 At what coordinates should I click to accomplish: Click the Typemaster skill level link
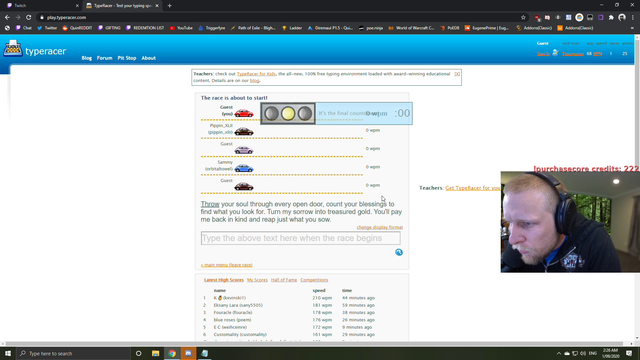point(573,54)
